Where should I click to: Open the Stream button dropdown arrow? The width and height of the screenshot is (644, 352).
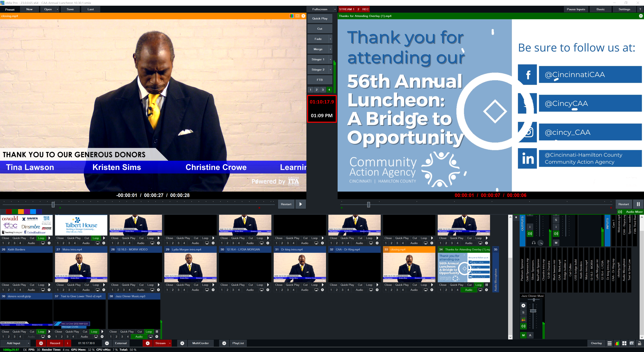click(170, 343)
